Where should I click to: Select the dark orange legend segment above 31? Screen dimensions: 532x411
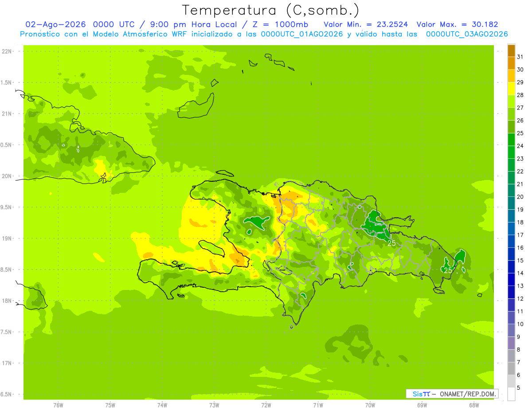click(x=511, y=51)
